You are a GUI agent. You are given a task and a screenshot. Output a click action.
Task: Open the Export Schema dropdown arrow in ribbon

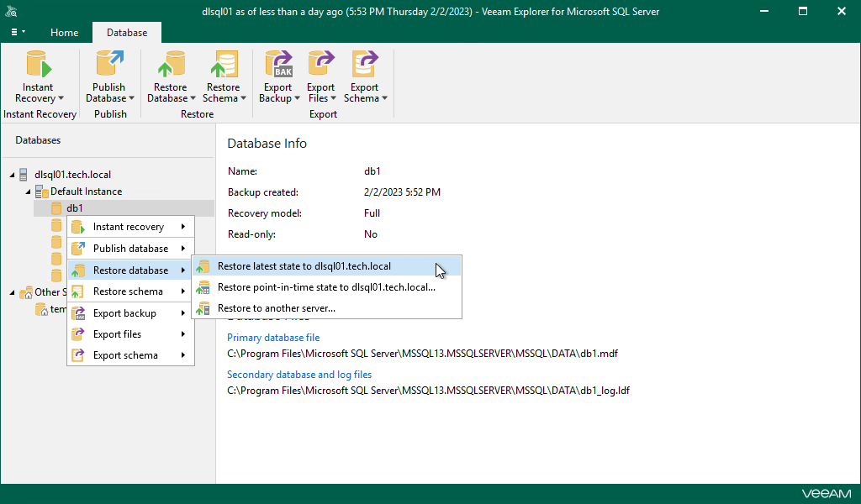385,98
